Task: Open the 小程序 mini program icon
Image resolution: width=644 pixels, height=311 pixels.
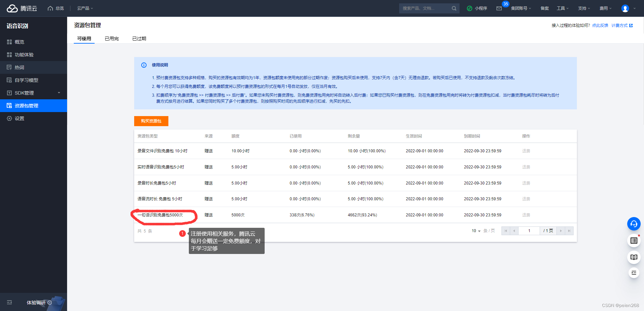Action: coord(470,8)
